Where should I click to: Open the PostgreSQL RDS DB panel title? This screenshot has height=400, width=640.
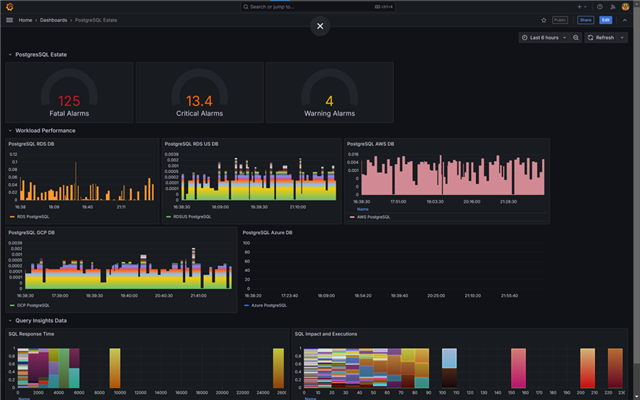tap(31, 144)
